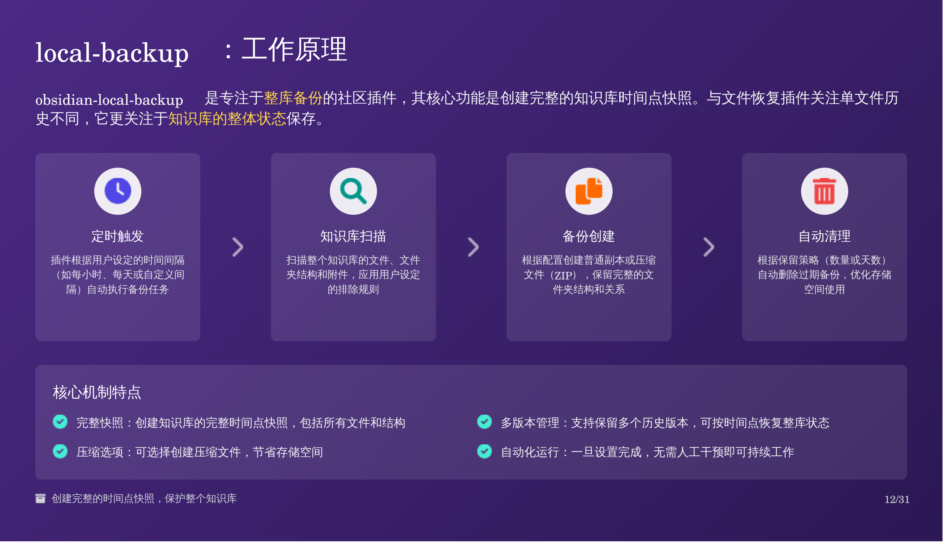Click the red trash can icon
Viewport: 943px width, 560px height.
[824, 191]
